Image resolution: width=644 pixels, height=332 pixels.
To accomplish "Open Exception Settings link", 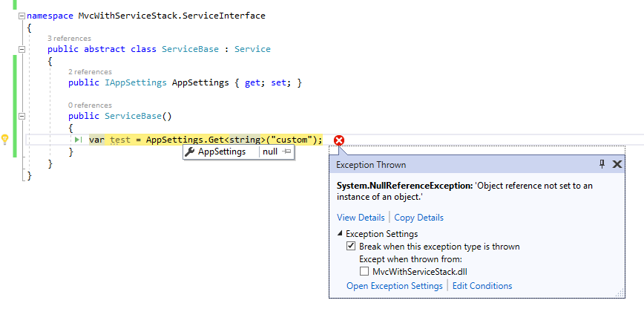I will [395, 285].
